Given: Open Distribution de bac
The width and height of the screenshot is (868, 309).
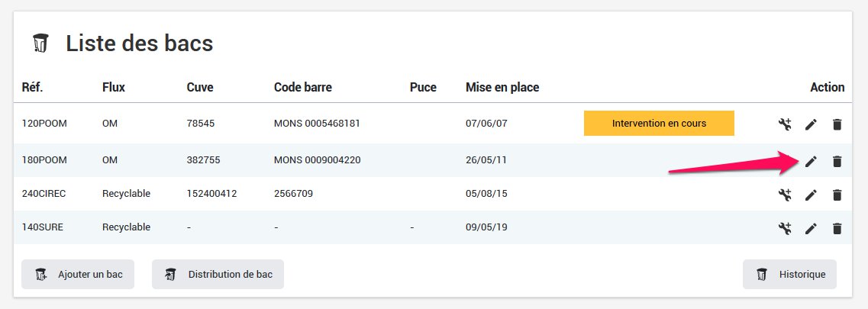Looking at the screenshot, I should point(218,275).
